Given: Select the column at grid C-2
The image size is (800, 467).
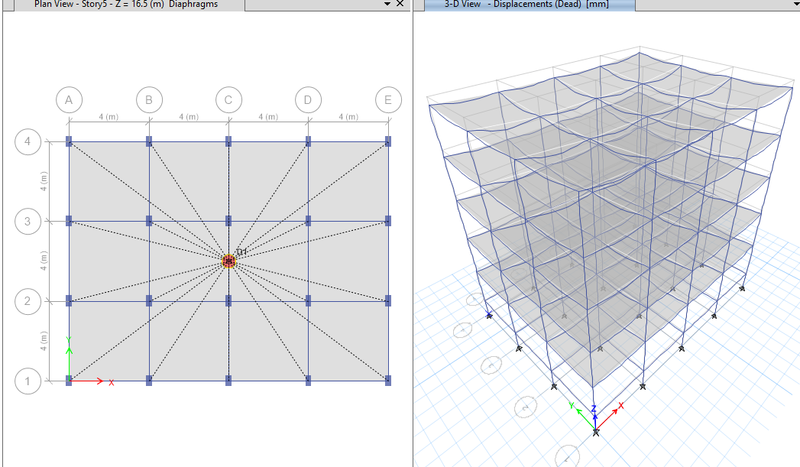Looking at the screenshot, I should [x=229, y=301].
